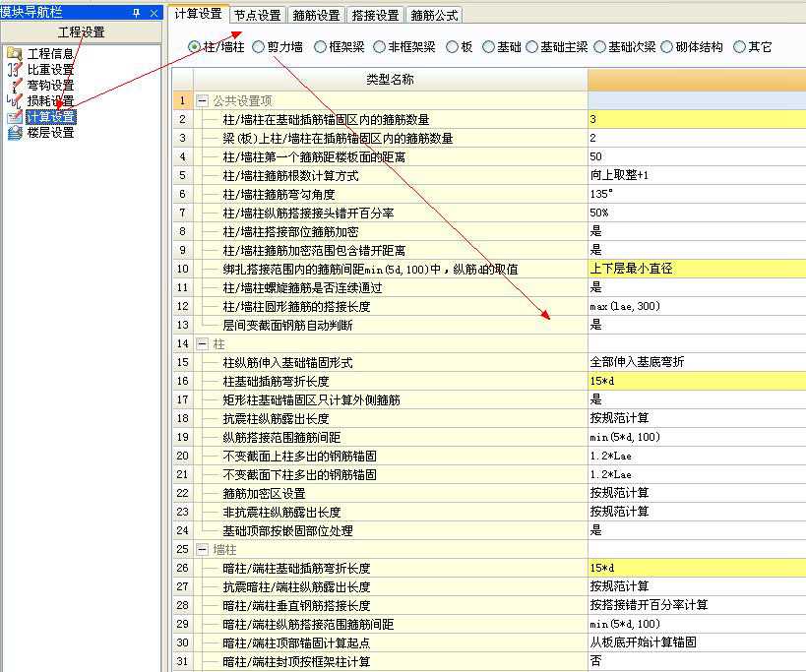Screen dimensions: 806x672
Task: Switch to the 计算设置 tab
Action: pos(198,14)
